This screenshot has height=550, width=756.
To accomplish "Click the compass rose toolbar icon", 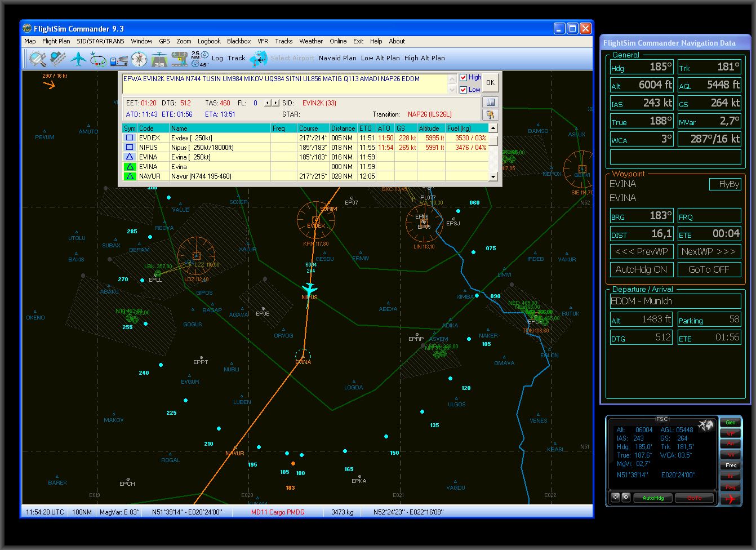I will [139, 58].
